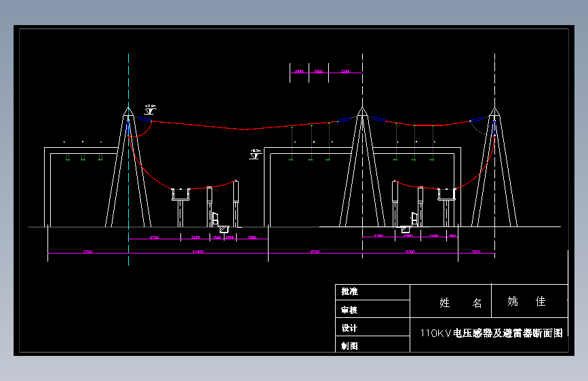Click the 设计 label in title block
The height and width of the screenshot is (381, 588).
point(349,328)
